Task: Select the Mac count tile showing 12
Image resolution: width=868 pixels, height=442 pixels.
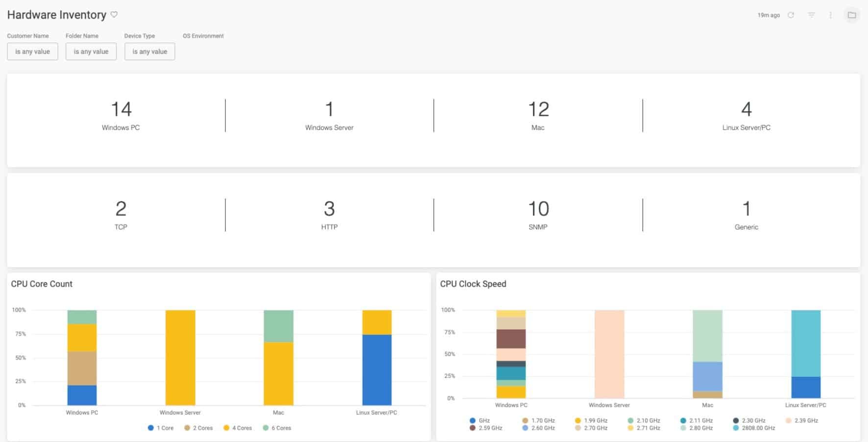Action: (538, 116)
